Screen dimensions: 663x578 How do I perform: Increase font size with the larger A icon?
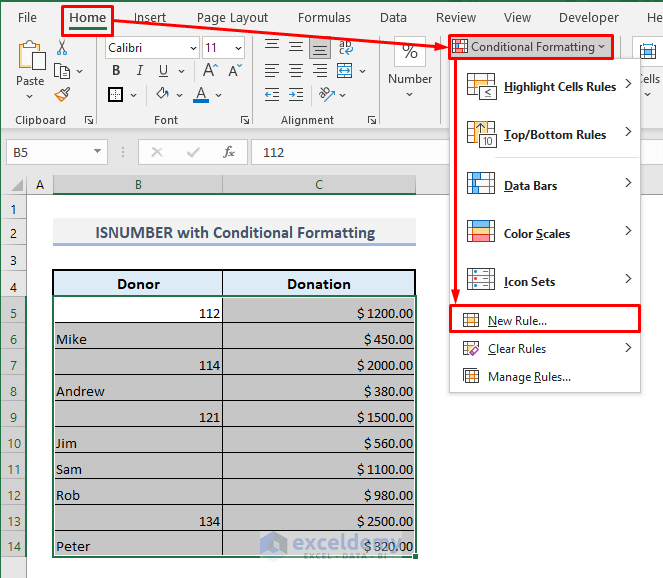point(210,70)
